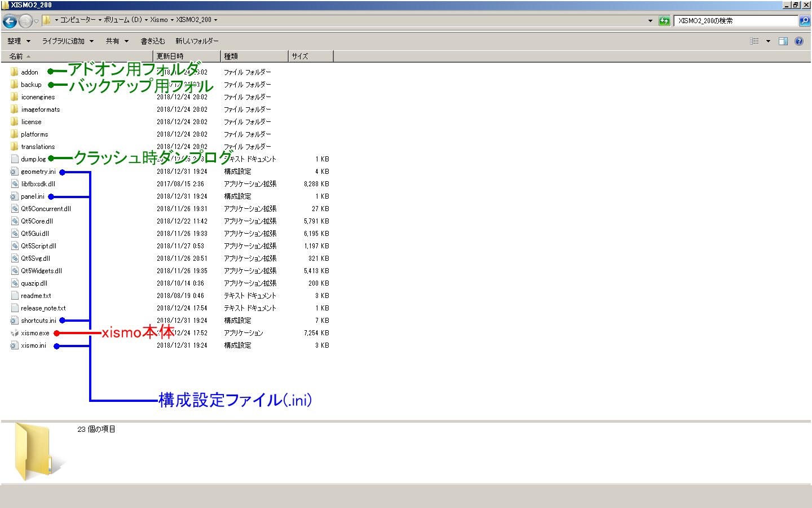This screenshot has width=812, height=508.
Task: Select the Qt5Widgets.dll file icon
Action: pos(15,271)
